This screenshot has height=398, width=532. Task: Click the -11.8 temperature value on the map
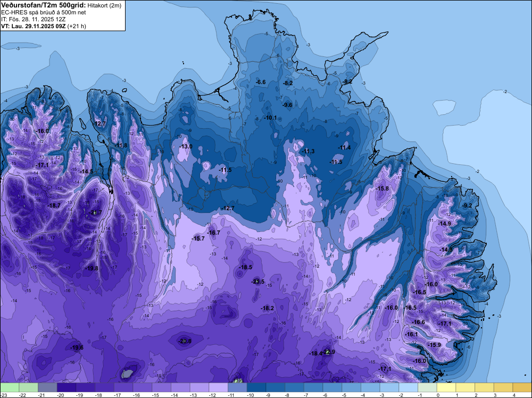coord(121,146)
